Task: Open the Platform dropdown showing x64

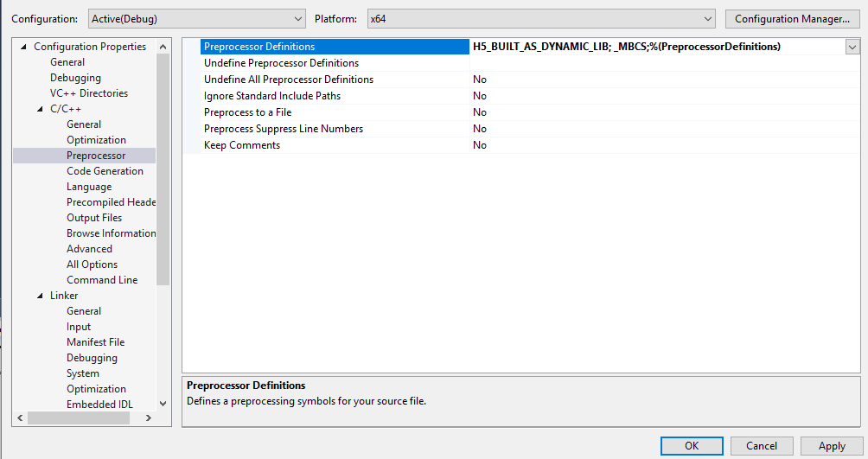Action: click(x=541, y=19)
